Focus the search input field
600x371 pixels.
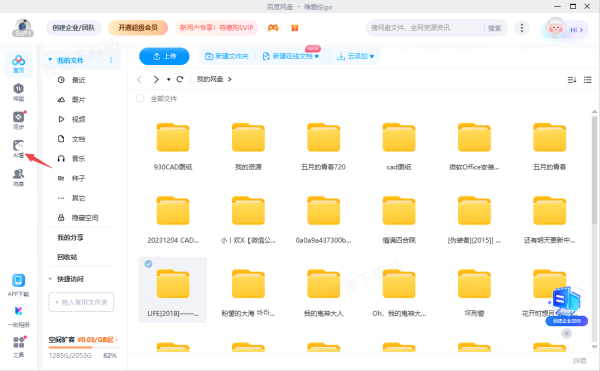tap(425, 28)
